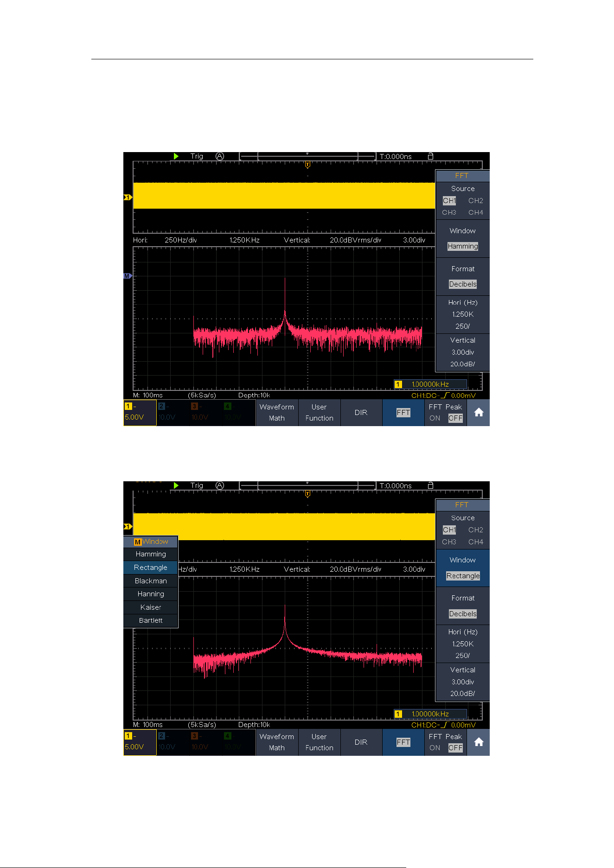Click the Depth:10k label, lower scope
This screenshot has height=868, width=614.
coord(254,725)
